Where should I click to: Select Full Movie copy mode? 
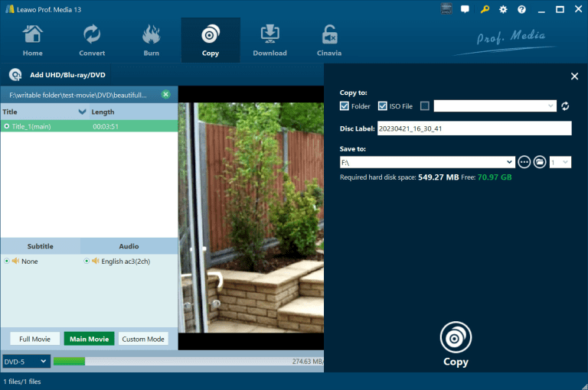click(34, 339)
